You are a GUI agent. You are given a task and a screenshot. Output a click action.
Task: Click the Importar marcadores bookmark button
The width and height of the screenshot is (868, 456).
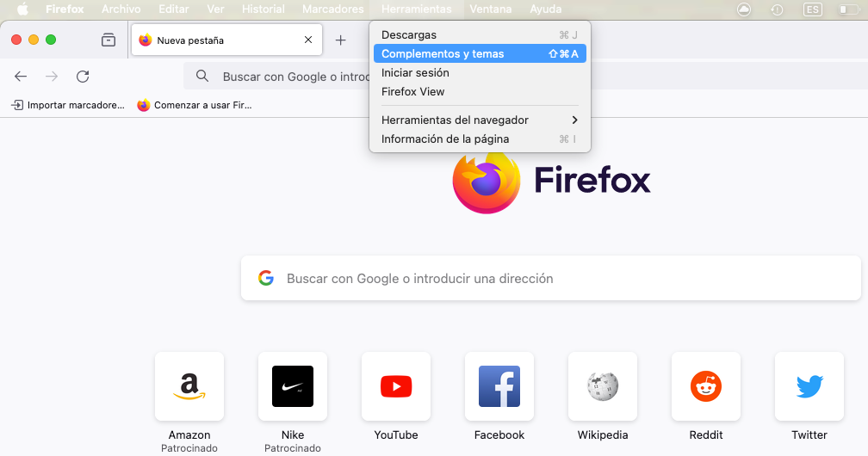point(68,105)
